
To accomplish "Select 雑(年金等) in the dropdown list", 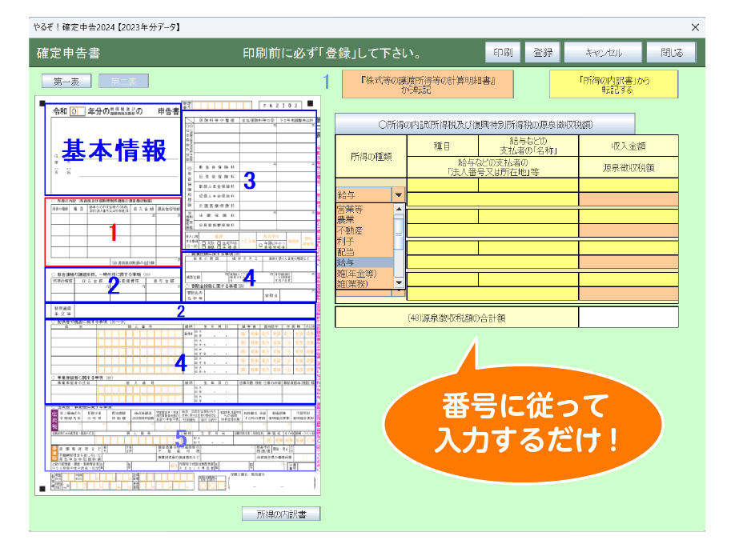I will [x=364, y=274].
